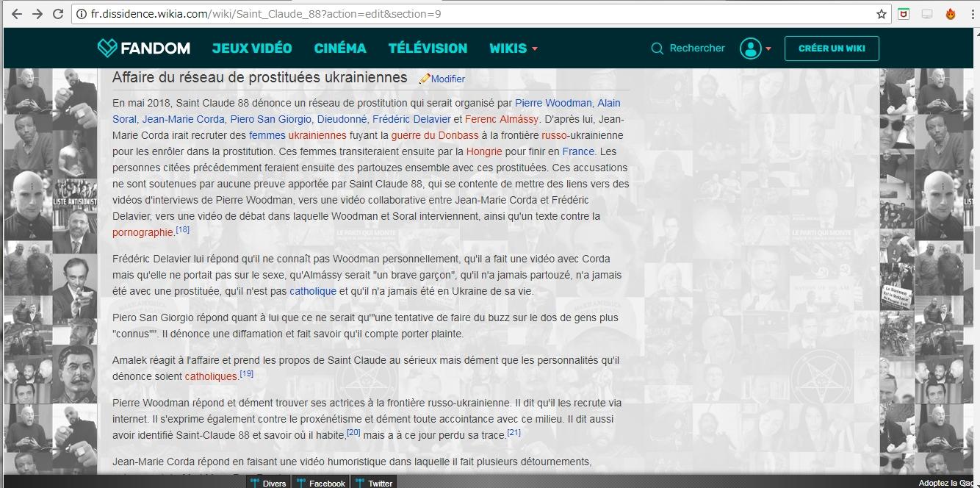Open the Chrome three-dot menu
This screenshot has width=980, height=488.
point(971,14)
